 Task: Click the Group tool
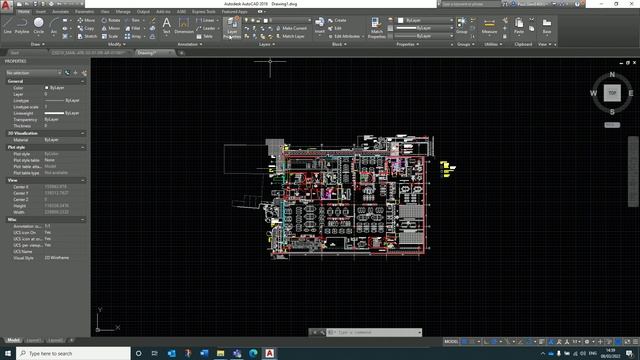(462, 25)
